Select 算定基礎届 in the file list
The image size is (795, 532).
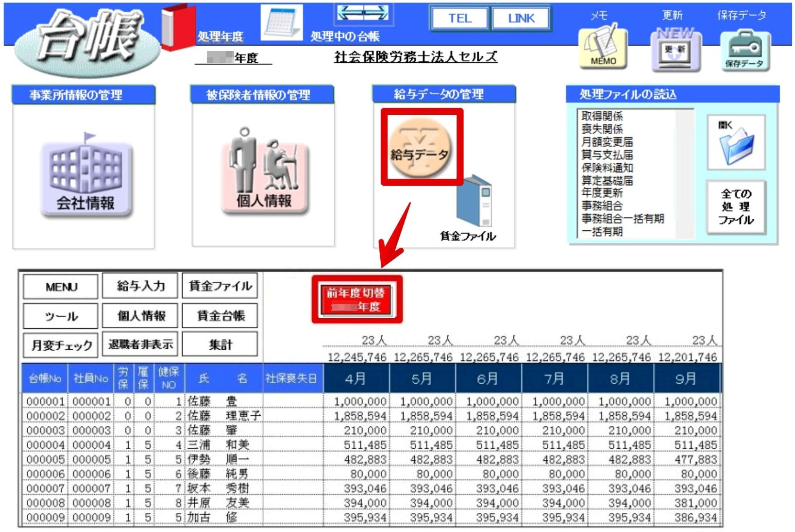[x=607, y=181]
